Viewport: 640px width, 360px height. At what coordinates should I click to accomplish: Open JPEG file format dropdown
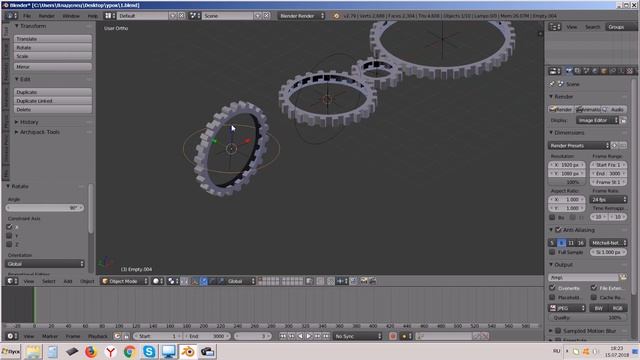[x=567, y=308]
